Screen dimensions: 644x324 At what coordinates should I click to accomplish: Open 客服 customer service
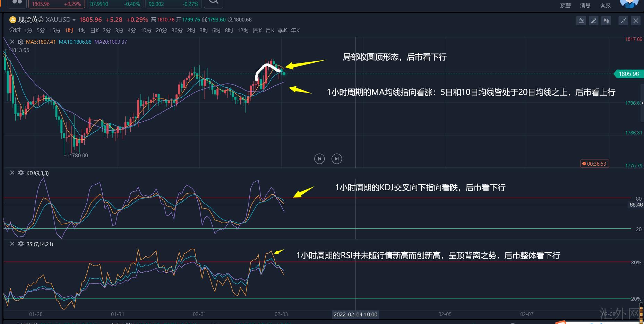coord(605,5)
